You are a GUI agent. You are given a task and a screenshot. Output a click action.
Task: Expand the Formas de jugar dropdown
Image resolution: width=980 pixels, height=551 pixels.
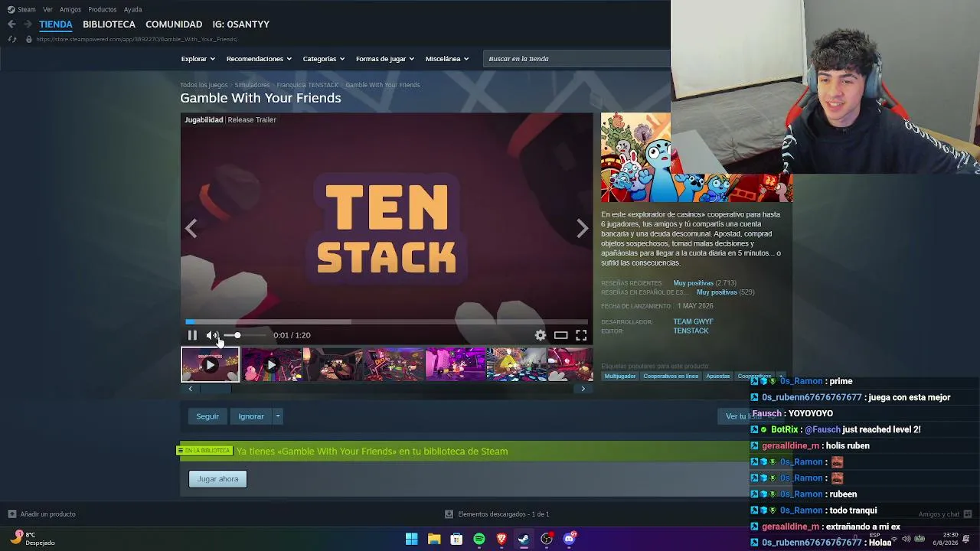pyautogui.click(x=384, y=59)
